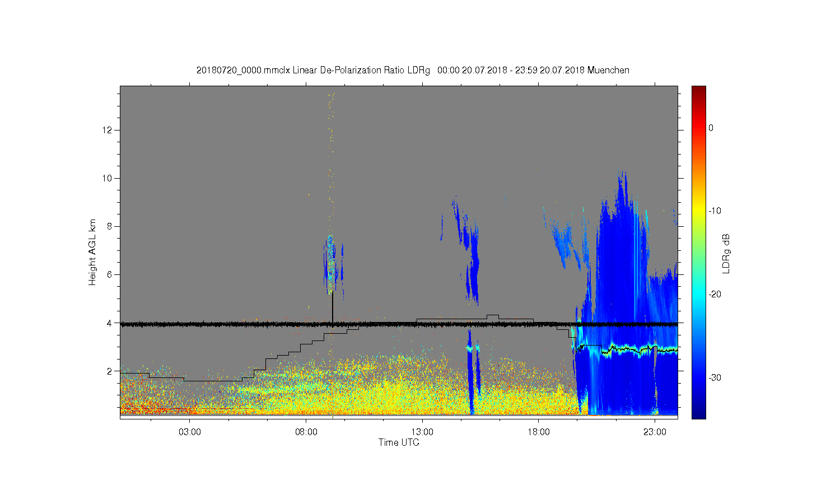Image resolution: width=840 pixels, height=504 pixels.
Task: Click the height tick label "6"
Action: (x=110, y=274)
